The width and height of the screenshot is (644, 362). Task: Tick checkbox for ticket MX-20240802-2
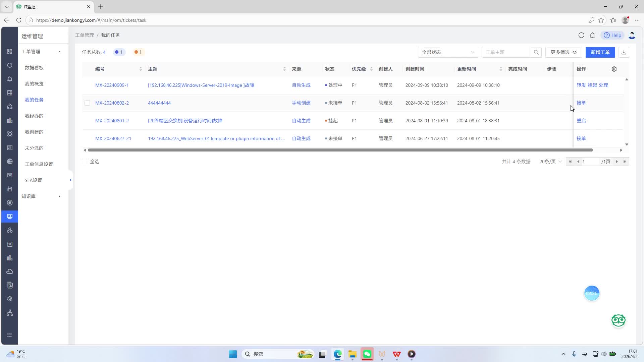point(87,103)
